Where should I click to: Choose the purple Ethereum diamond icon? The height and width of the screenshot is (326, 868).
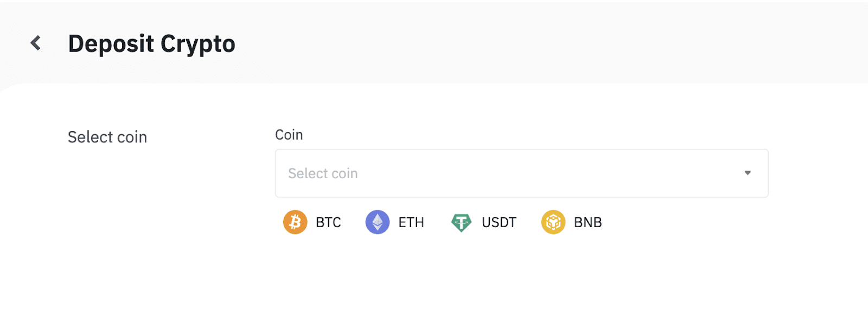pyautogui.click(x=378, y=222)
